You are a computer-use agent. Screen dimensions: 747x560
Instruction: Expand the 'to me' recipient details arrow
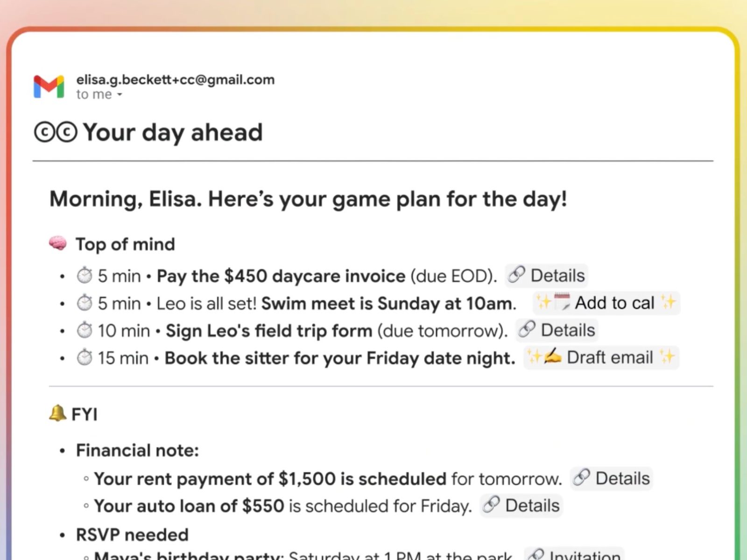click(x=120, y=95)
